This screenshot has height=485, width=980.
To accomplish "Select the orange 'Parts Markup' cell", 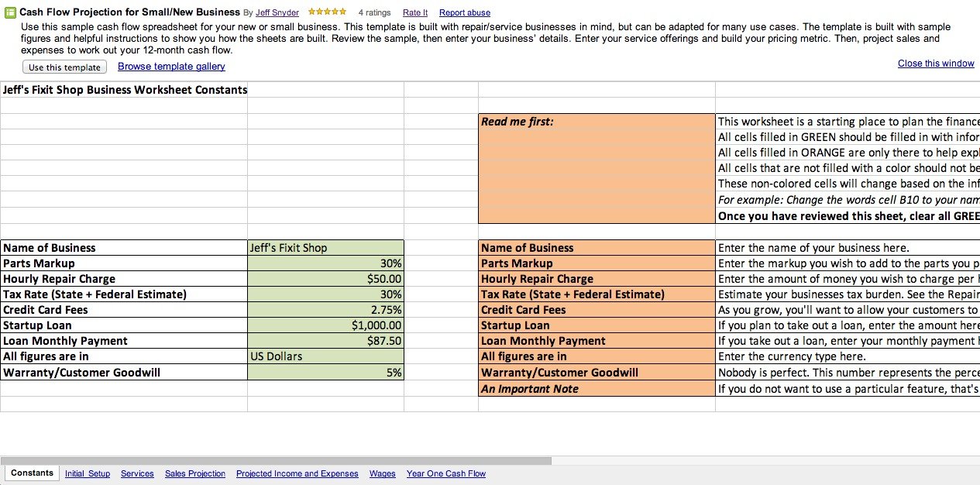I will pyautogui.click(x=597, y=263).
